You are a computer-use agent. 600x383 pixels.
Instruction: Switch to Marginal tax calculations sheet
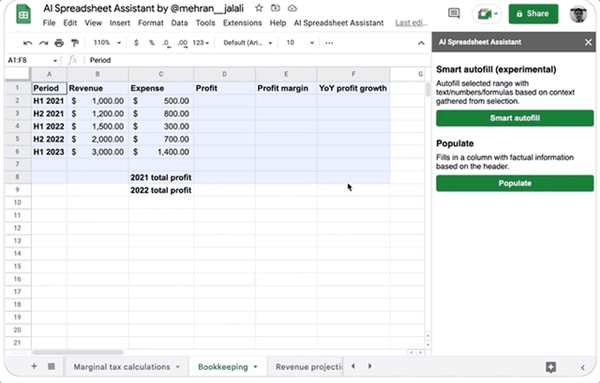tap(122, 367)
